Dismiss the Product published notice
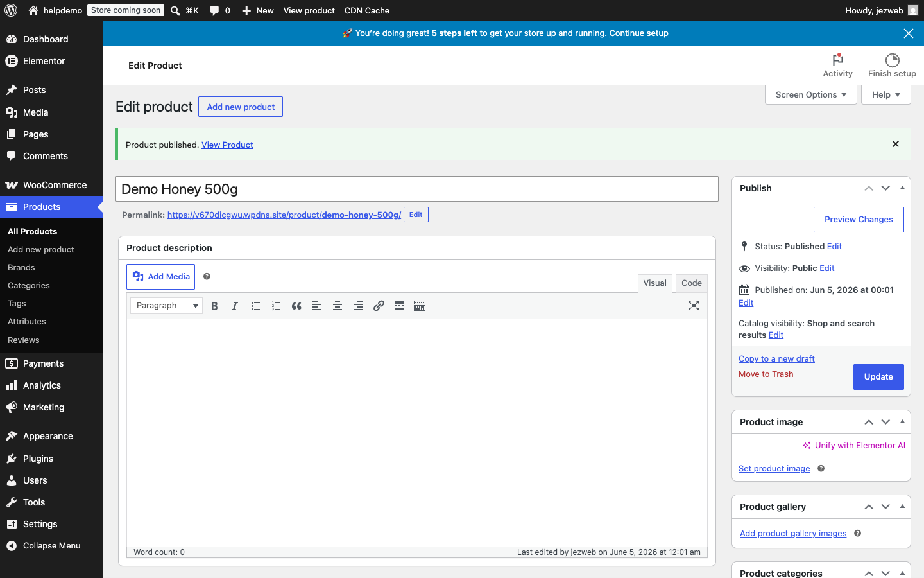924x578 pixels. coord(896,144)
